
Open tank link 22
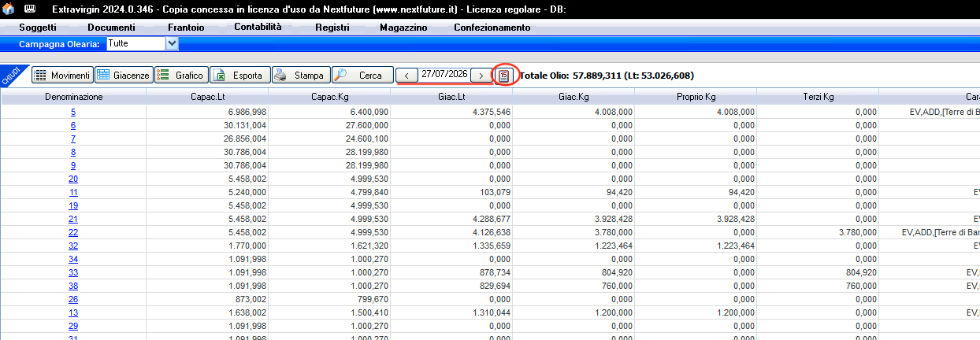point(73,232)
